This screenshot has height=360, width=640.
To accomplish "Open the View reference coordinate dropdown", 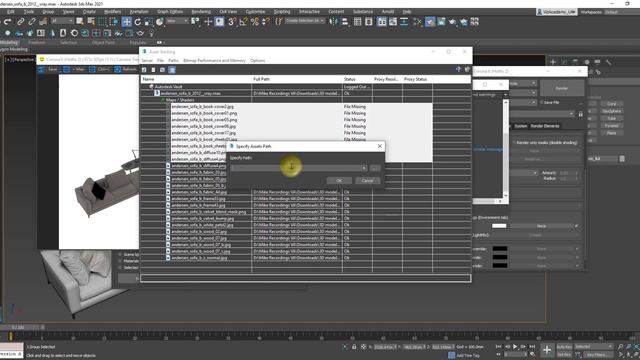I will pyautogui.click(x=177, y=20).
